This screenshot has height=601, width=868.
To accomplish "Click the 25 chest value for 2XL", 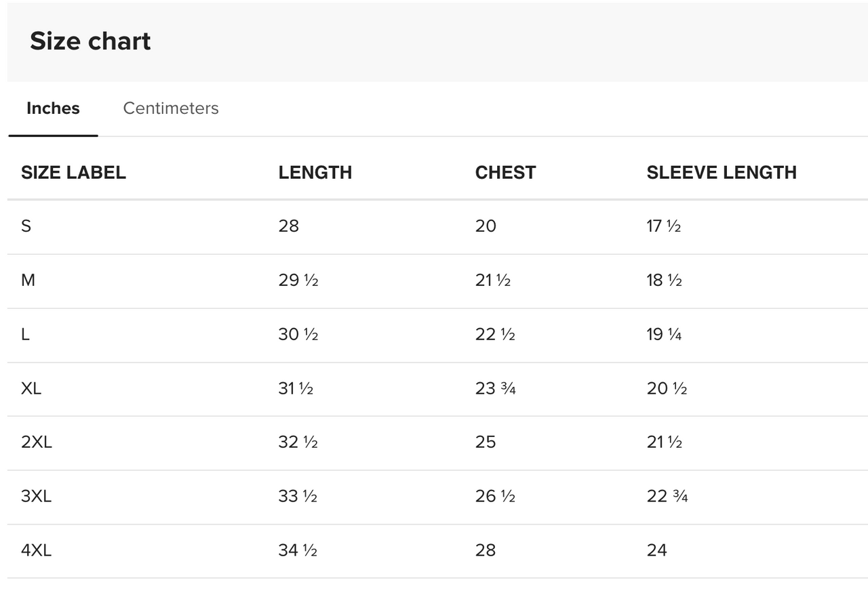I will (x=486, y=442).
